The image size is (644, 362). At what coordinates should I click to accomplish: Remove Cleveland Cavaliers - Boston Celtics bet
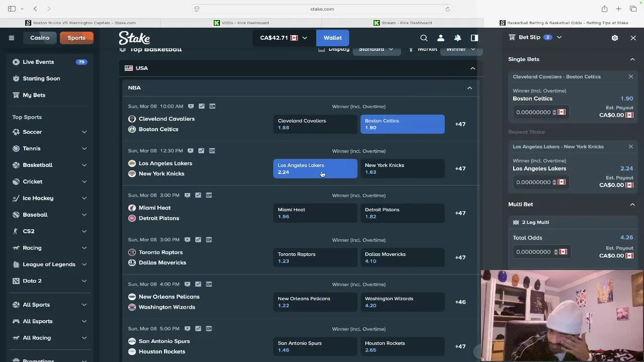(x=631, y=76)
